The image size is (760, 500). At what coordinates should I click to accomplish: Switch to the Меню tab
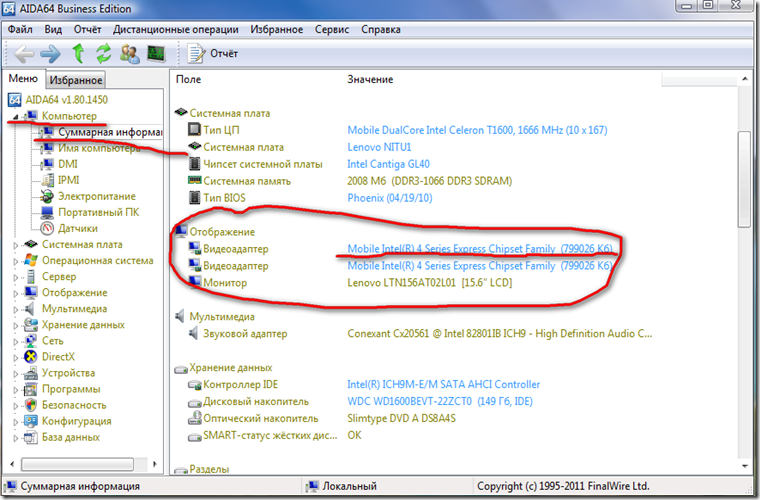(23, 78)
